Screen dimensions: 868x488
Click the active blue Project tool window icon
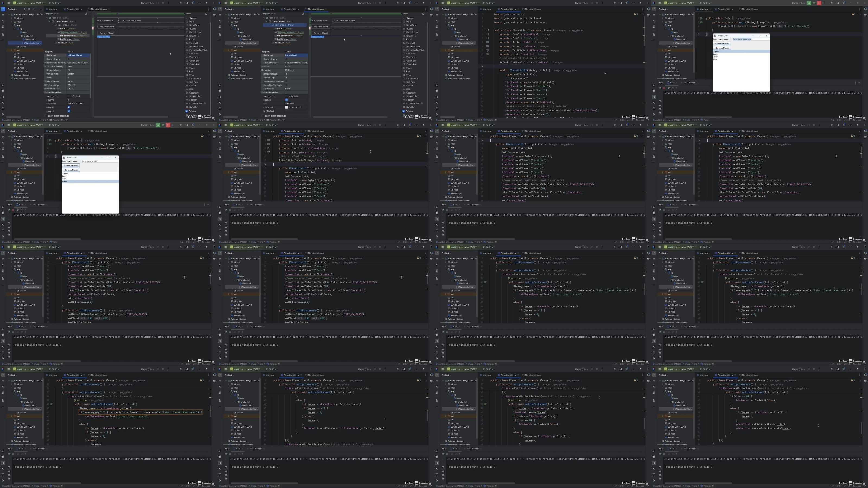pos(3,9)
